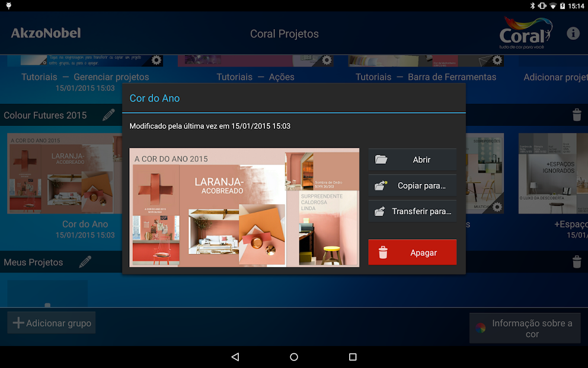Click the Cor do Ano dialog title
The width and height of the screenshot is (588, 368).
[155, 99]
